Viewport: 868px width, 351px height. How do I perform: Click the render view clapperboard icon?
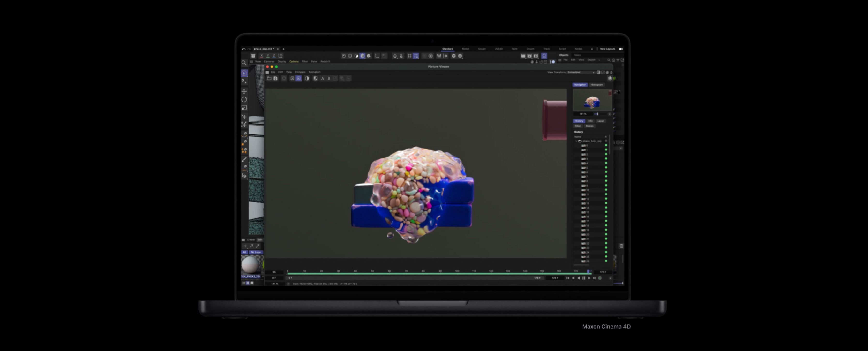coord(523,56)
